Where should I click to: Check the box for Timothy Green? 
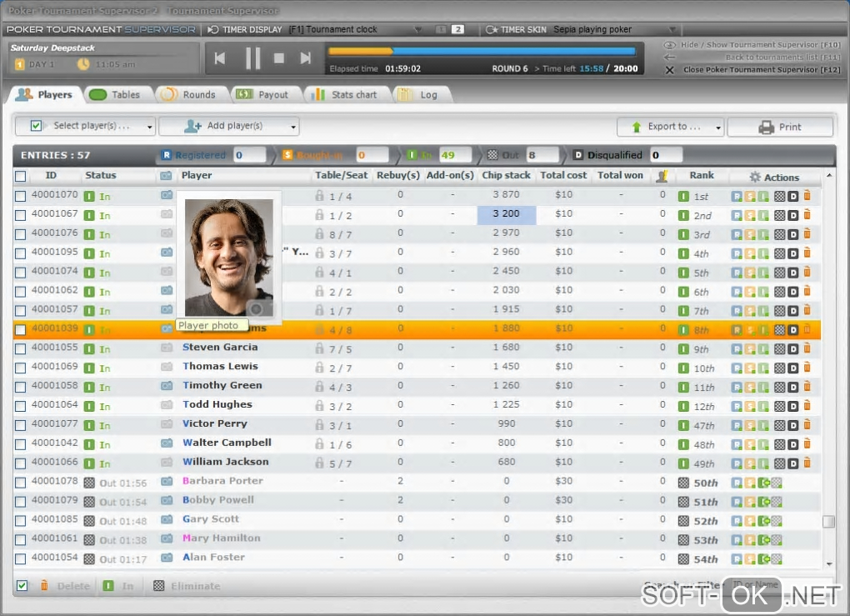(20, 387)
